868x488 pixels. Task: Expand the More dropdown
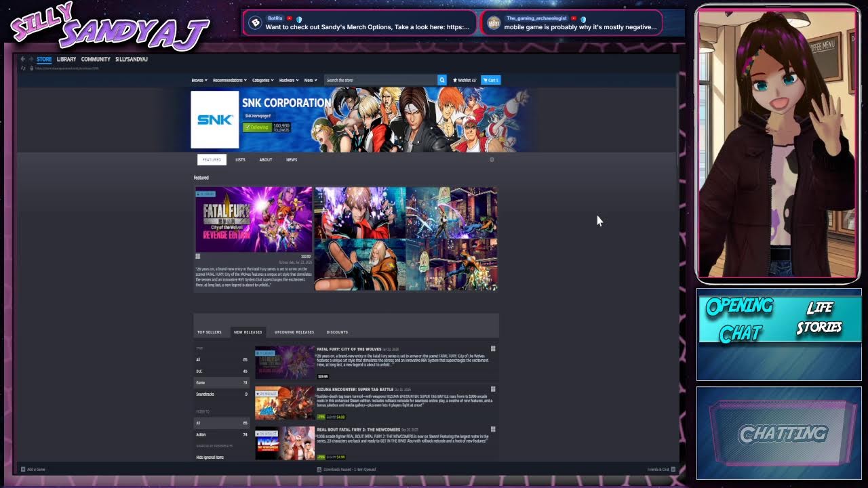(310, 80)
